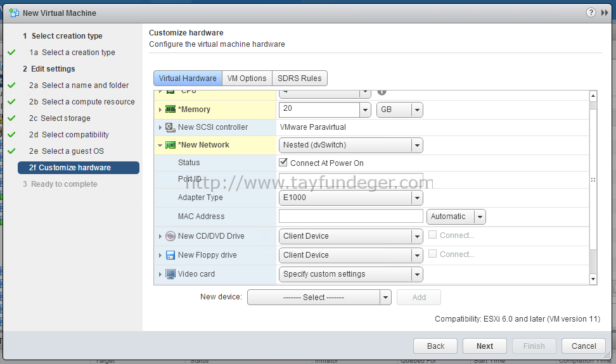
Task: Click the Cancel button
Action: (584, 346)
